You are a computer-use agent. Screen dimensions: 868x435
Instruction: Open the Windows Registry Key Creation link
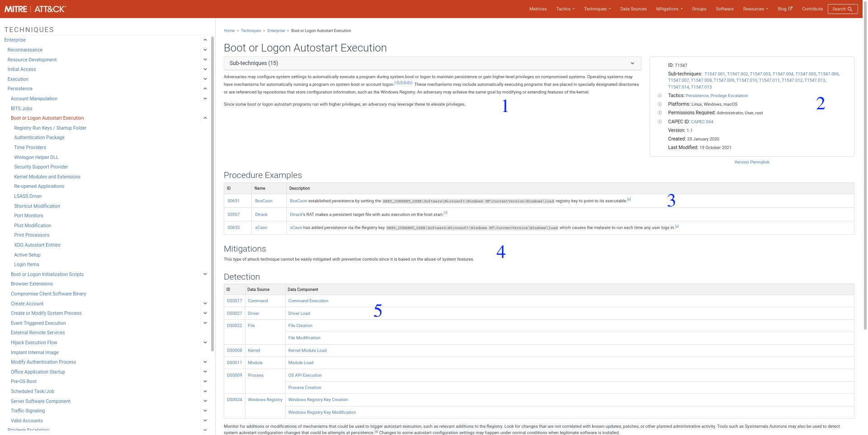coord(318,400)
